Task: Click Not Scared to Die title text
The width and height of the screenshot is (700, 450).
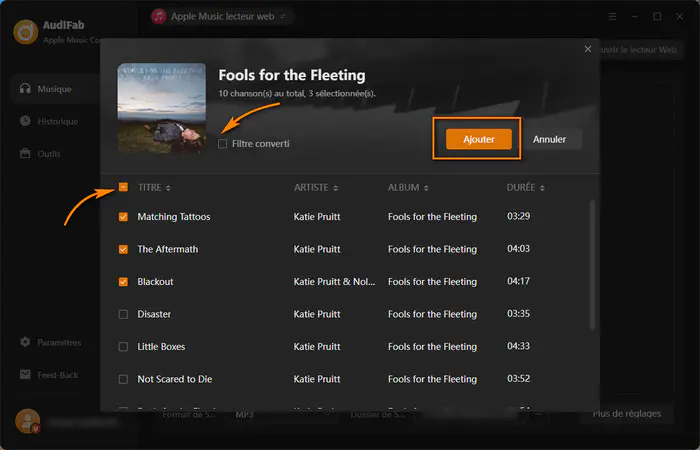Action: pyautogui.click(x=175, y=379)
